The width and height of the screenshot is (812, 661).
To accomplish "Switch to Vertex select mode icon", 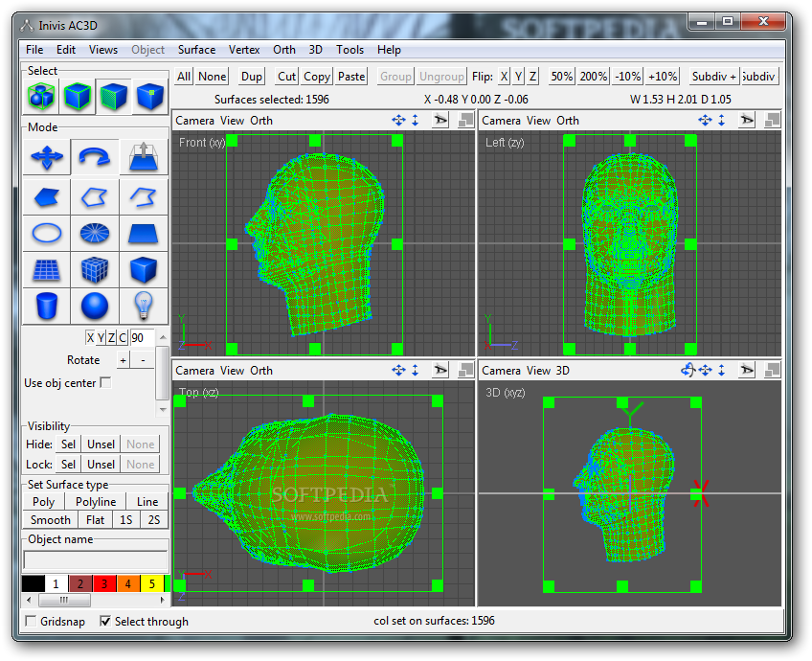I will (x=148, y=96).
